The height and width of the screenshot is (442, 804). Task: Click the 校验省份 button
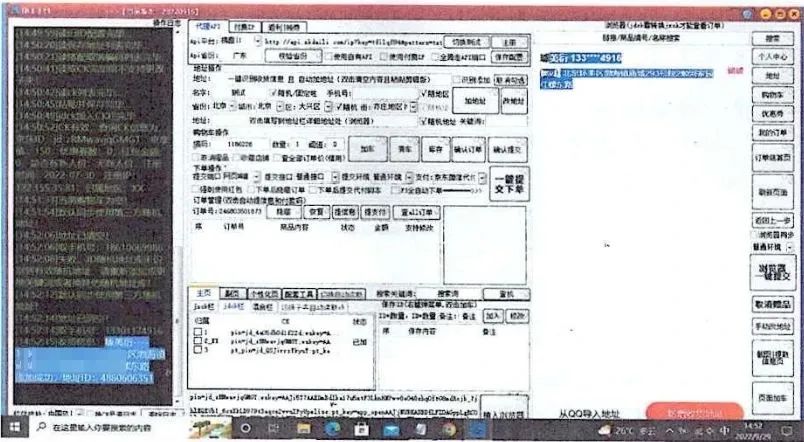point(292,56)
